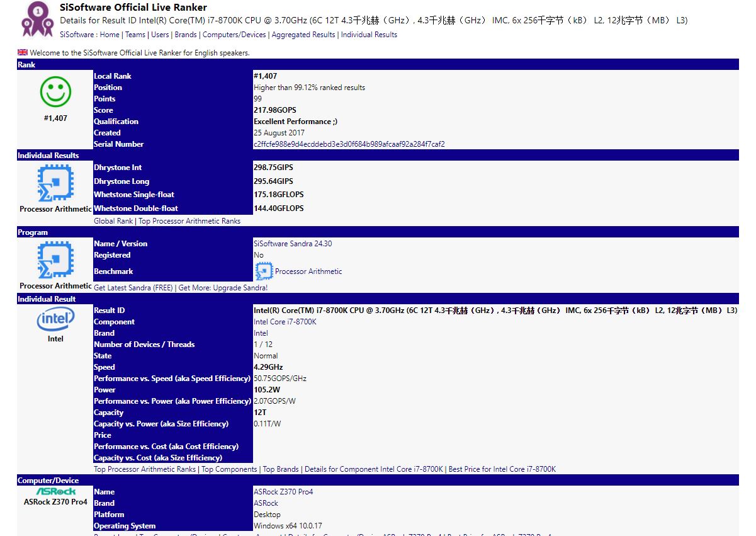Select the Power value 105.2W
This screenshot has width=756, height=536.
[x=267, y=390]
